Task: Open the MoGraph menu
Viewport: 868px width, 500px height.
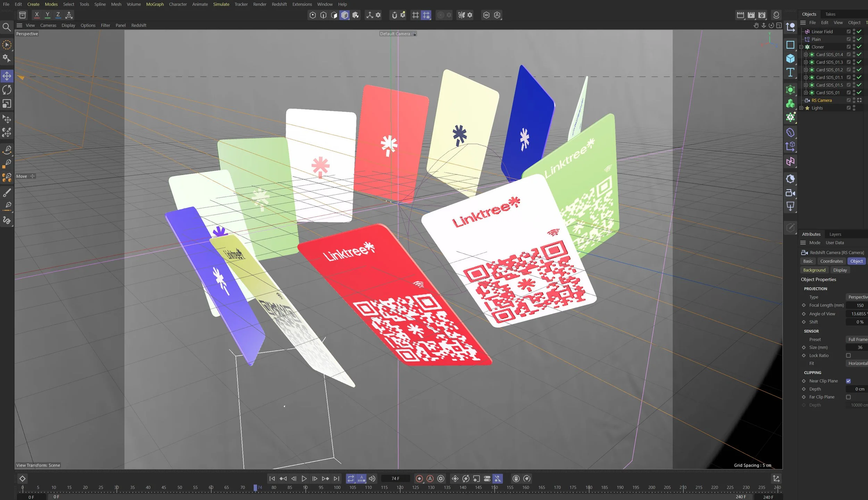Action: [155, 4]
